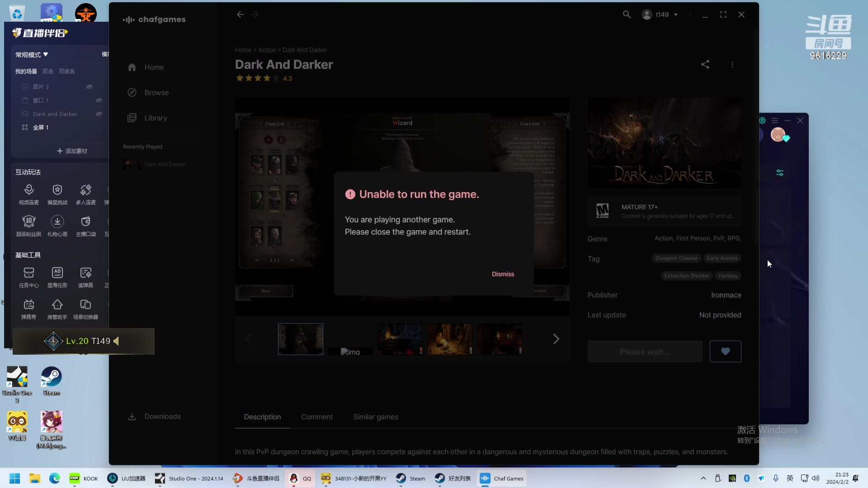Open the YY语音 desktop shortcut
The height and width of the screenshot is (488, 868).
click(17, 426)
